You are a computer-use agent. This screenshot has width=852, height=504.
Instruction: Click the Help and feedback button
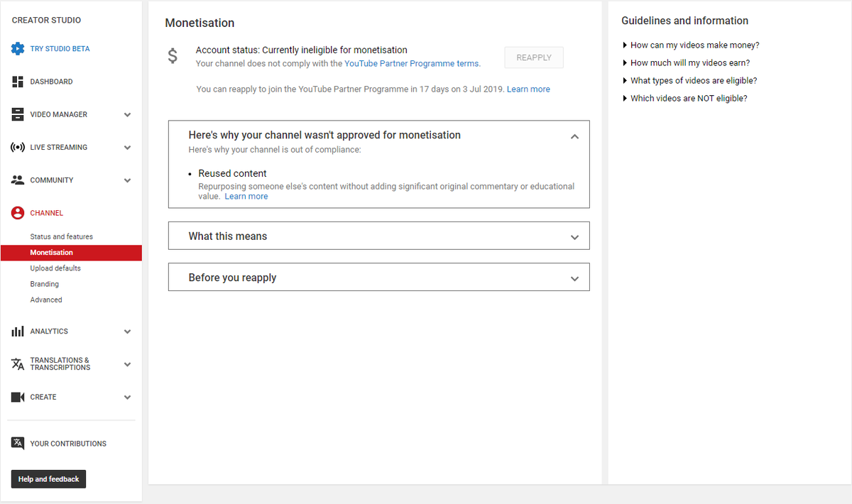tap(48, 479)
